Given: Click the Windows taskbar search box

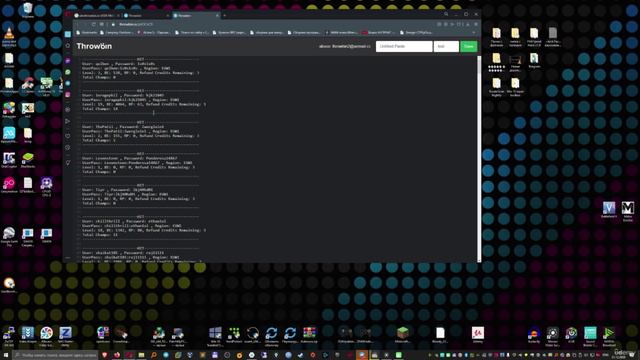Looking at the screenshot, I should pyautogui.click(x=56, y=355).
